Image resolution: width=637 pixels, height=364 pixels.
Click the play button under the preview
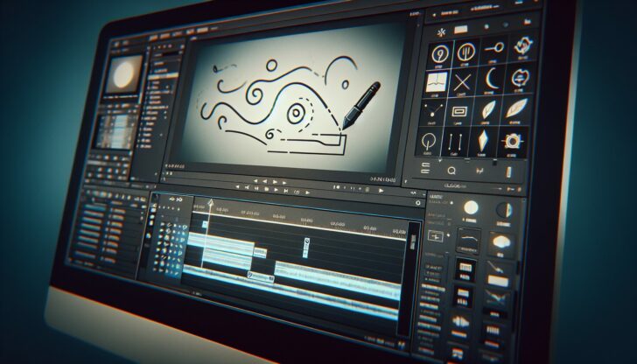pos(276,181)
